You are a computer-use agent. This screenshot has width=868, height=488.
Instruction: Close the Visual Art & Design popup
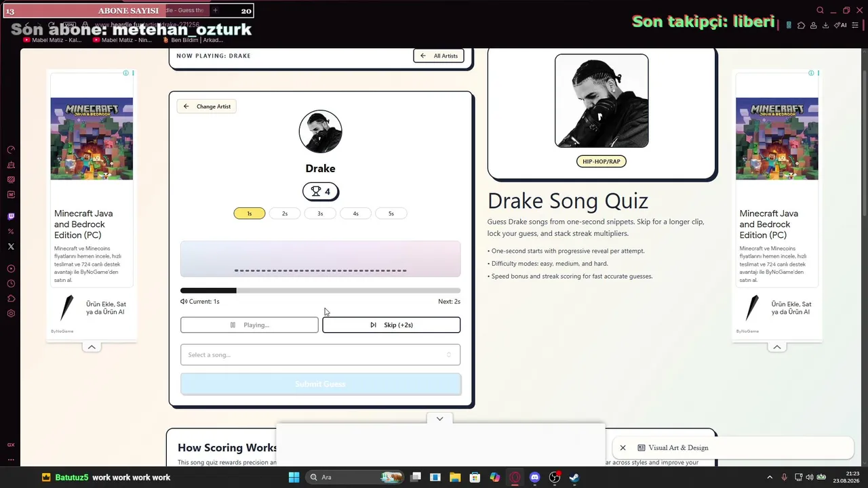click(x=623, y=448)
